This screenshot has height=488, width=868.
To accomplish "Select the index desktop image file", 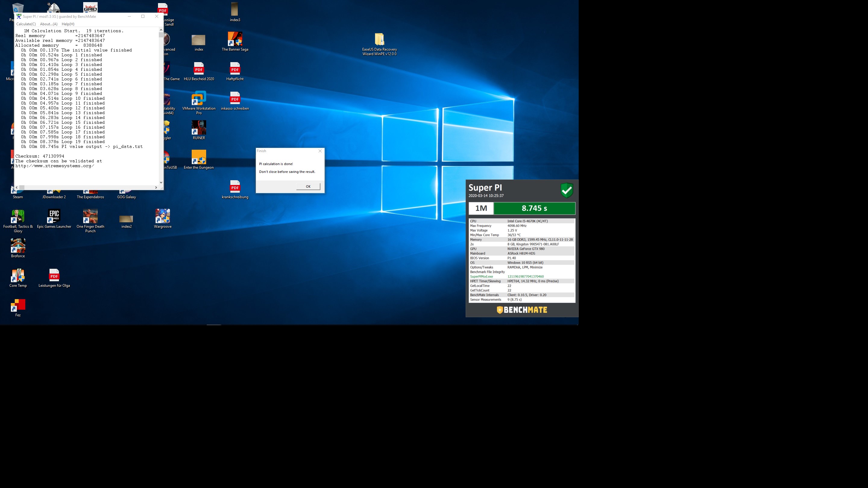I will pyautogui.click(x=199, y=43).
